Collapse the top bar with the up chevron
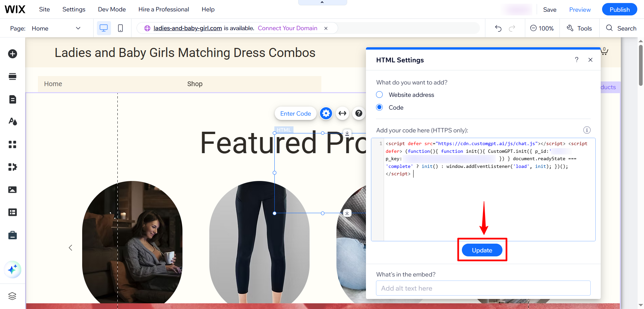The image size is (644, 309). (x=322, y=2)
